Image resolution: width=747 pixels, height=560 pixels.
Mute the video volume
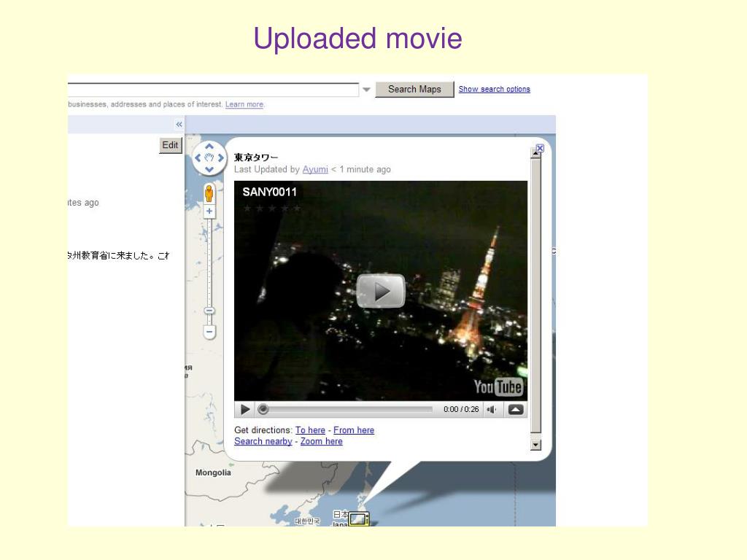coord(491,410)
